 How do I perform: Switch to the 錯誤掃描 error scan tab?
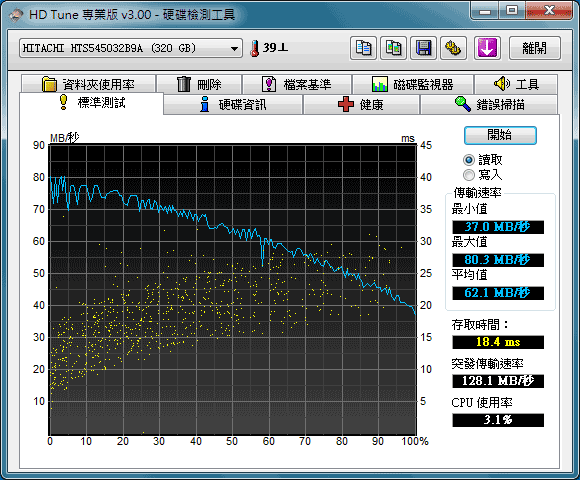pos(489,104)
